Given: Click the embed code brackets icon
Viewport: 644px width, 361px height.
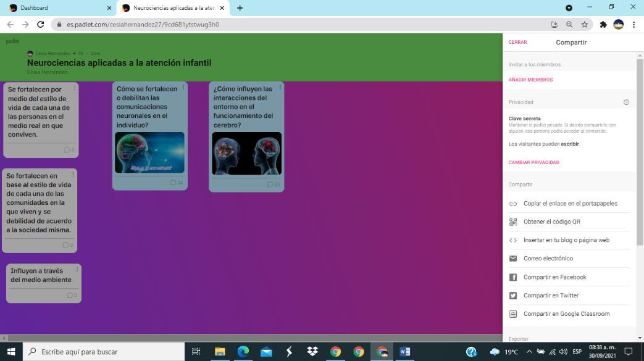Looking at the screenshot, I should pyautogui.click(x=513, y=240).
